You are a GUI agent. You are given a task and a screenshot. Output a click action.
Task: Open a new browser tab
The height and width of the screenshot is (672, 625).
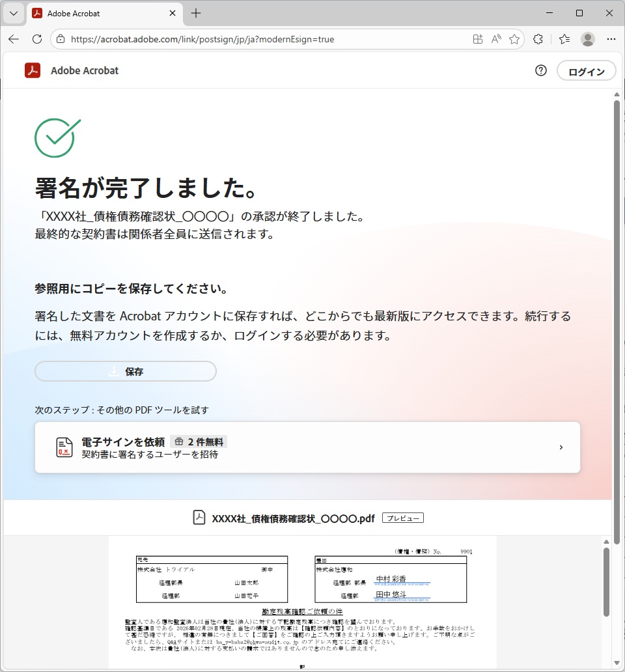(196, 13)
